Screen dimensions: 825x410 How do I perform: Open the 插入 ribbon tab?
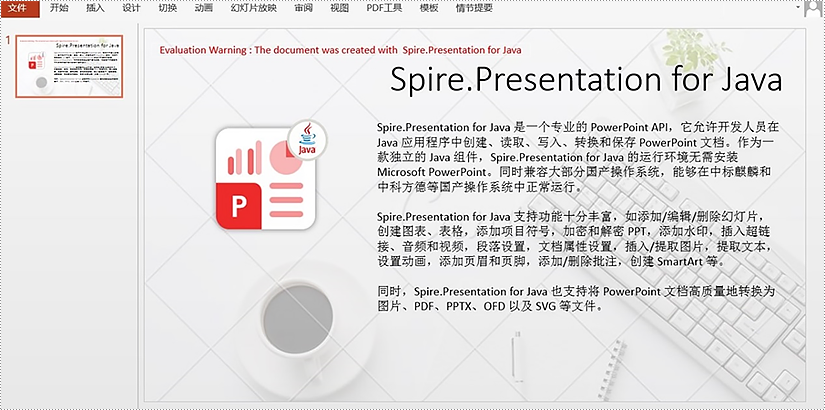point(95,8)
